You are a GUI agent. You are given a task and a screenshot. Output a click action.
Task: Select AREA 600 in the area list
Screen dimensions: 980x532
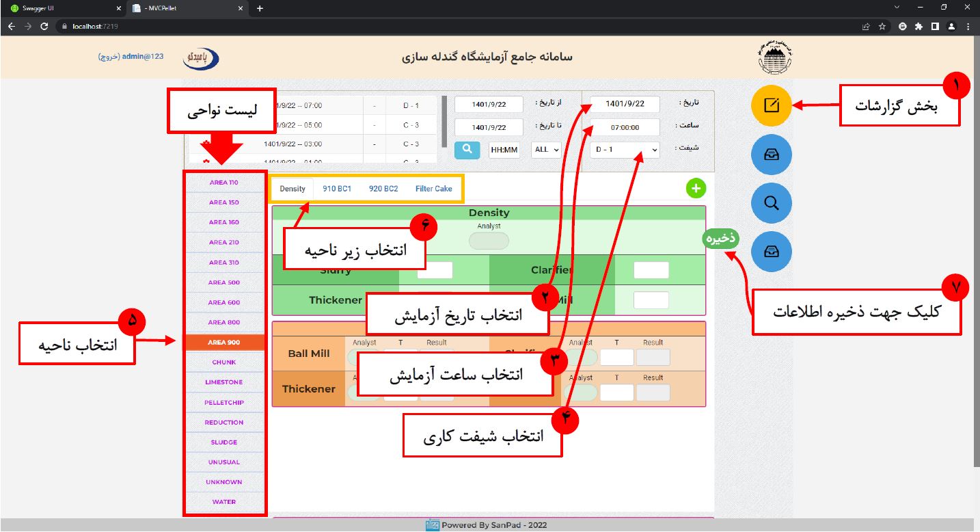click(223, 302)
